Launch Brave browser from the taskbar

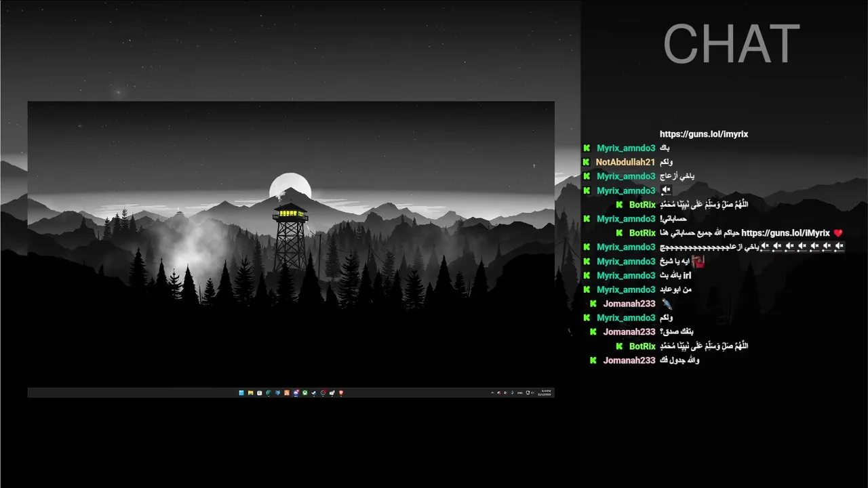point(341,392)
